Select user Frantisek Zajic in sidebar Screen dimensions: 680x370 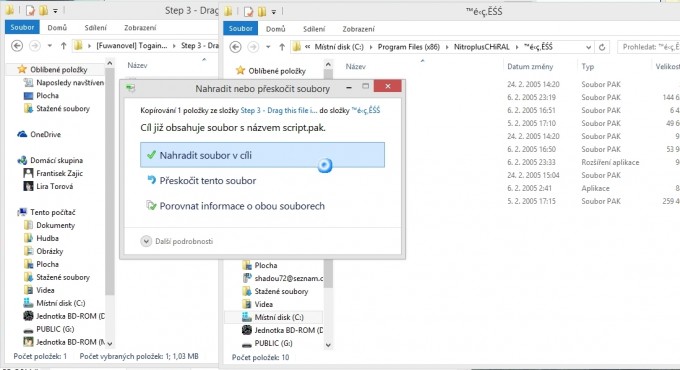coord(59,174)
